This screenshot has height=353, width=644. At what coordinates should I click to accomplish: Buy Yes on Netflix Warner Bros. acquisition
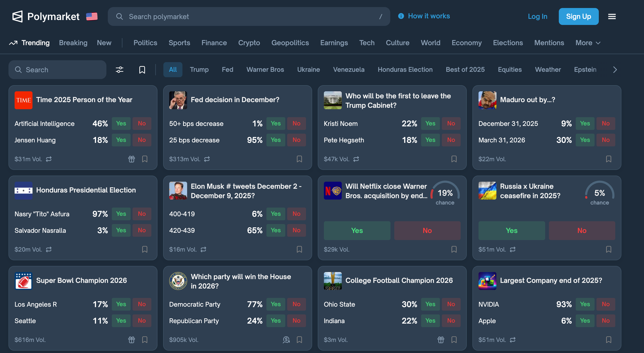(x=357, y=230)
